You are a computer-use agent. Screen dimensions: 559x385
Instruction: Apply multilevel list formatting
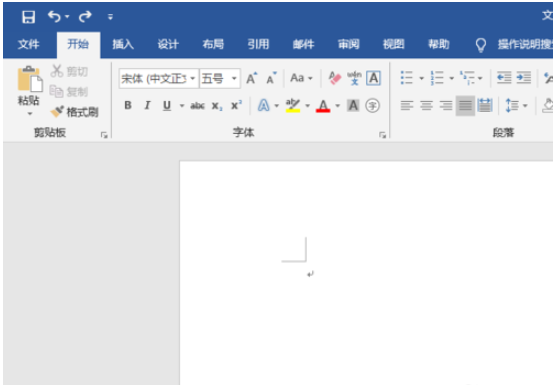(x=467, y=78)
